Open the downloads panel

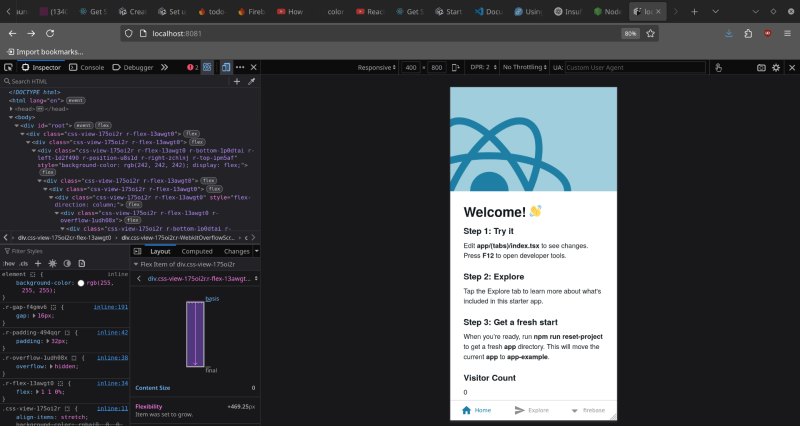coord(729,33)
